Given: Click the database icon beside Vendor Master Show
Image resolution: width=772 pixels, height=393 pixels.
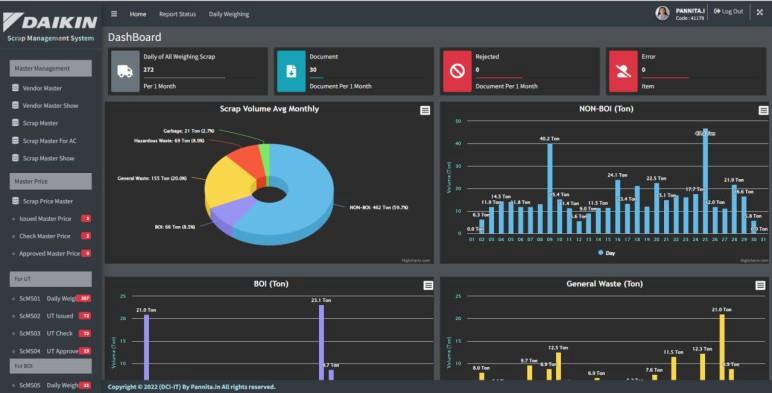Looking at the screenshot, I should (15, 105).
